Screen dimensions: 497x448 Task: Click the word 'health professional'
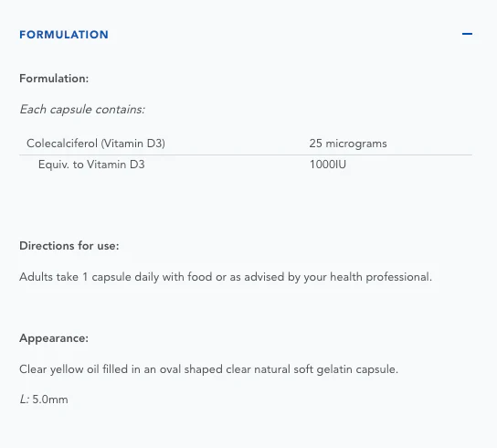(x=381, y=277)
